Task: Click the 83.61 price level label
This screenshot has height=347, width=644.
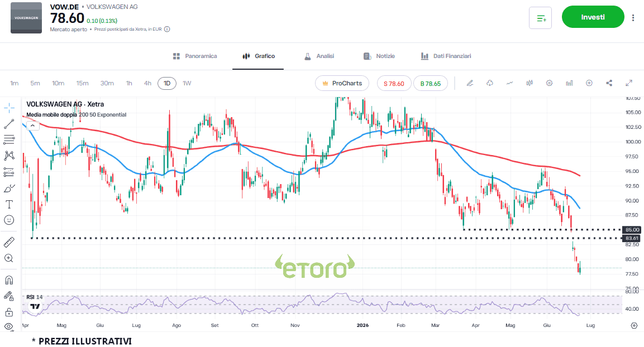Action: (x=632, y=238)
